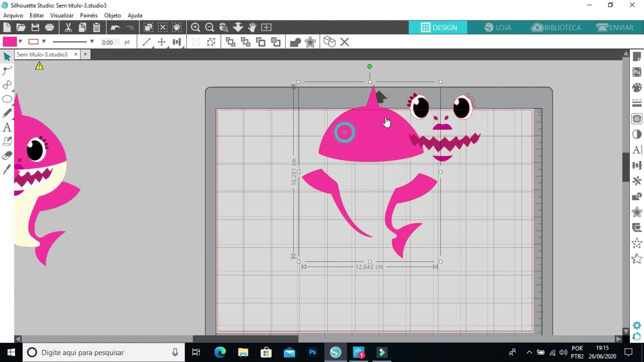The width and height of the screenshot is (644, 362).
Task: Click the horizontal scrollbar thumb
Action: 246,339
